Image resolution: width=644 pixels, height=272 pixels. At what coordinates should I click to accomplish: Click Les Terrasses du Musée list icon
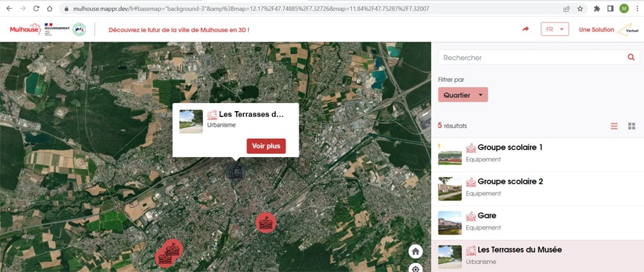pyautogui.click(x=471, y=250)
